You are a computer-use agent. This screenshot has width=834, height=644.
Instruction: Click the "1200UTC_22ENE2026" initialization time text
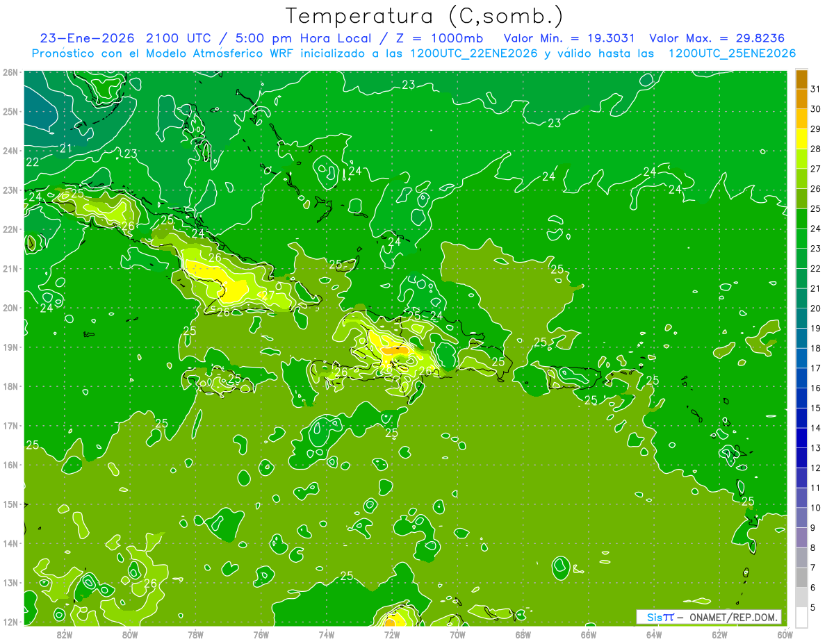tap(473, 53)
